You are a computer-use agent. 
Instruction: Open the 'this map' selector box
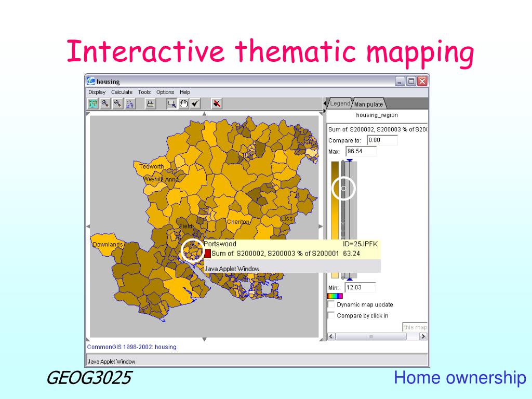pyautogui.click(x=415, y=327)
